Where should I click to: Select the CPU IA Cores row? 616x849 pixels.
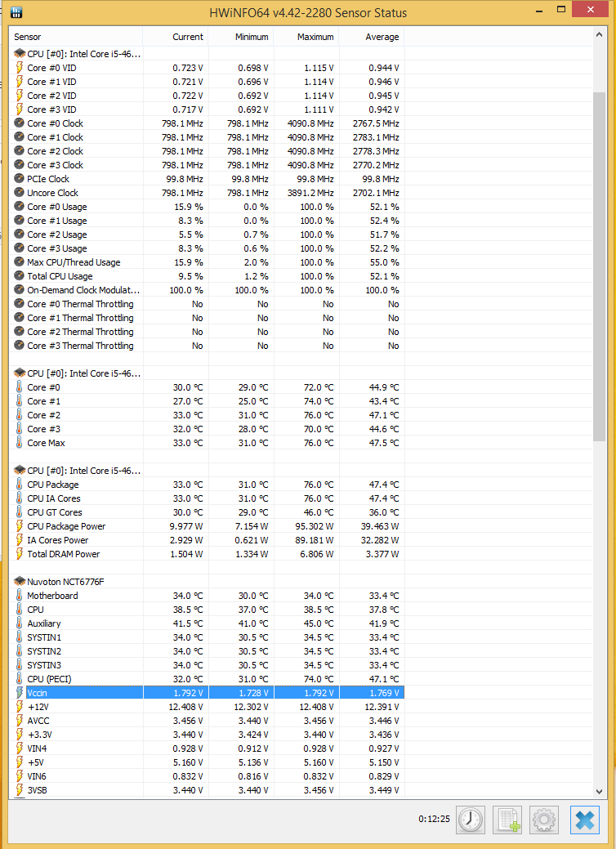point(207,498)
